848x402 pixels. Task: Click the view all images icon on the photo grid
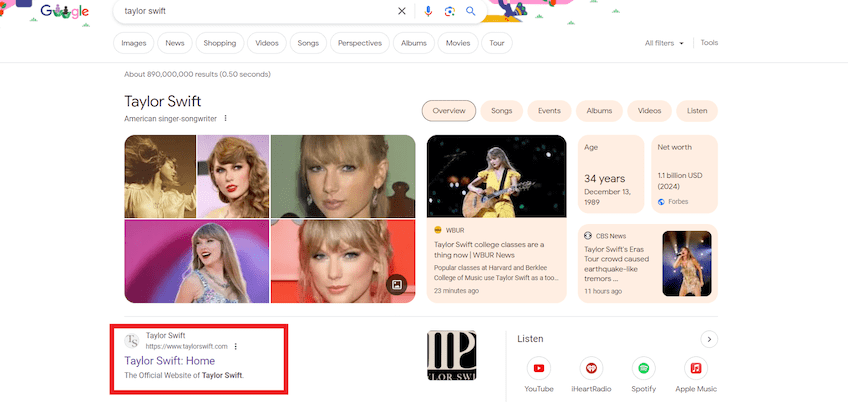point(396,285)
